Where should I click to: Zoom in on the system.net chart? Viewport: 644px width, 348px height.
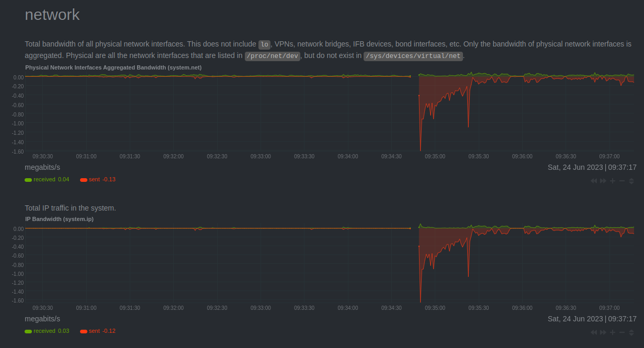point(613,181)
